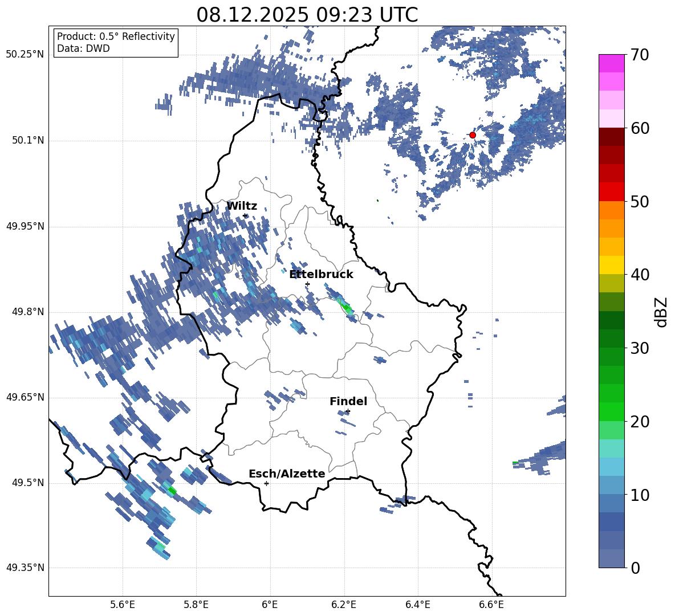Click the 49.8°N latitude label
The height and width of the screenshot is (616, 675).
pos(28,312)
